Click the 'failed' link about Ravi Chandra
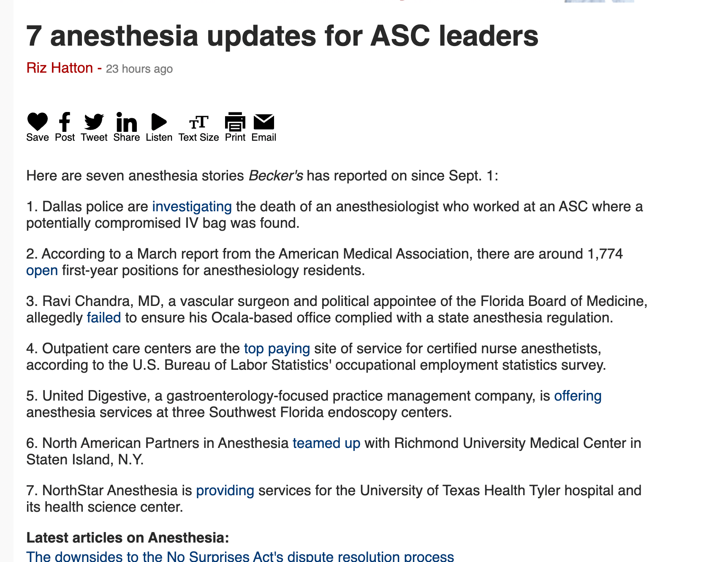Viewport: 728px width, 562px height. 104,318
